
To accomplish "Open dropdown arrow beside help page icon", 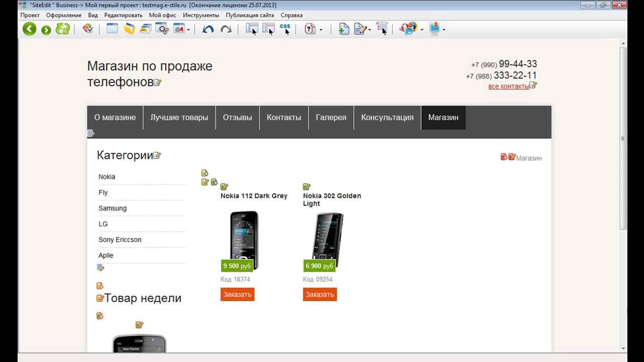I will coord(320,30).
